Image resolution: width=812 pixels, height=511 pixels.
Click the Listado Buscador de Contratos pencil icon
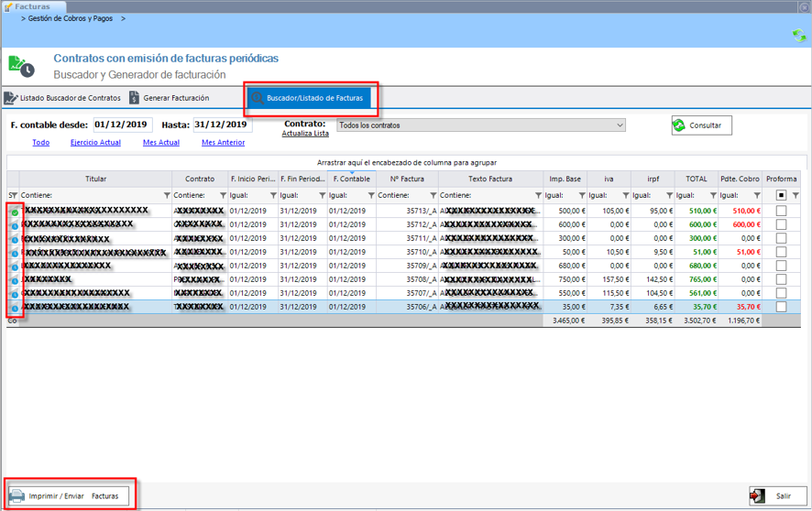pyautogui.click(x=10, y=98)
